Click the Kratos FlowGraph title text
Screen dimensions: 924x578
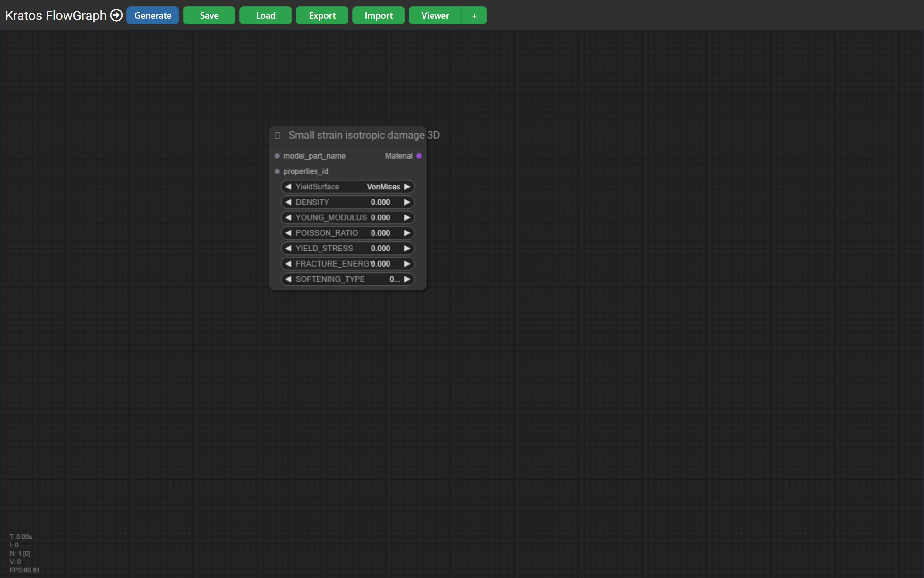pos(56,15)
